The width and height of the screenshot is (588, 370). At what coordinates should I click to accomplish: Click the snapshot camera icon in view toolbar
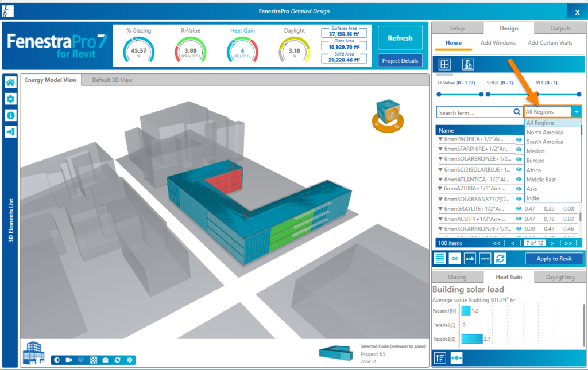[106, 360]
